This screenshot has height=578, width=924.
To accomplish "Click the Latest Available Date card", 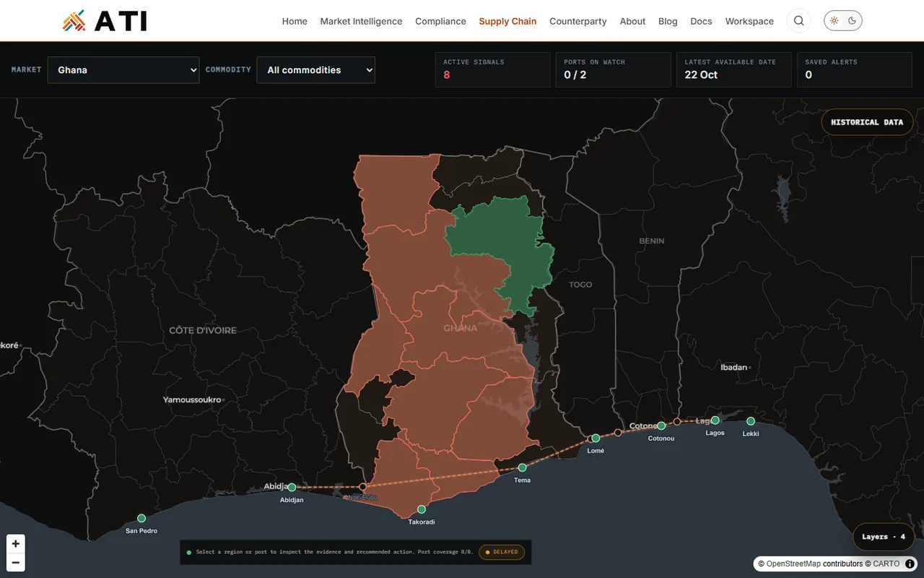I will coord(734,70).
